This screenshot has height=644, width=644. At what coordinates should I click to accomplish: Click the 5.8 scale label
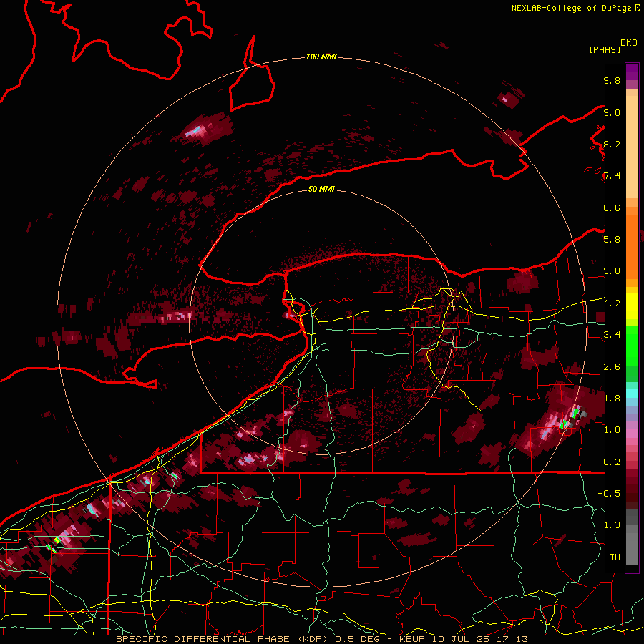(x=612, y=239)
